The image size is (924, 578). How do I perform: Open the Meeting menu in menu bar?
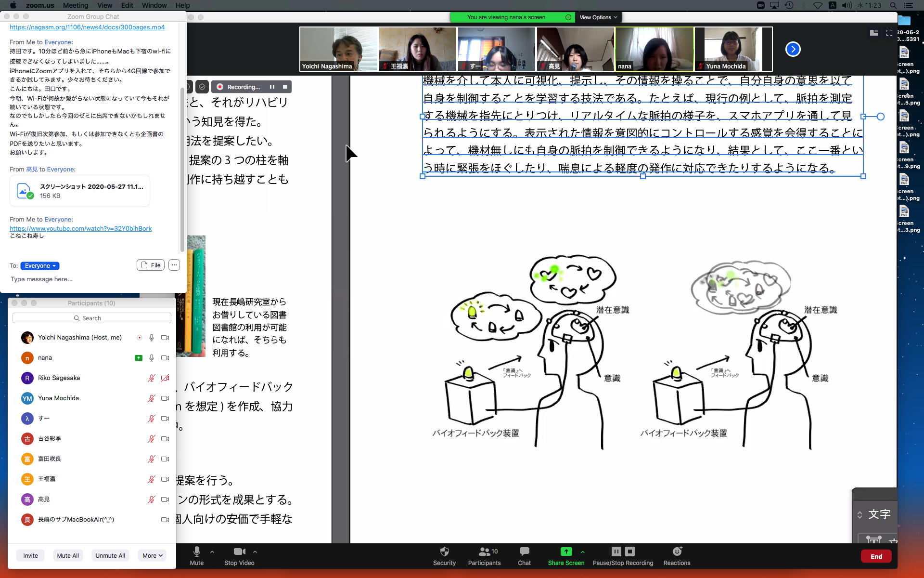(76, 5)
